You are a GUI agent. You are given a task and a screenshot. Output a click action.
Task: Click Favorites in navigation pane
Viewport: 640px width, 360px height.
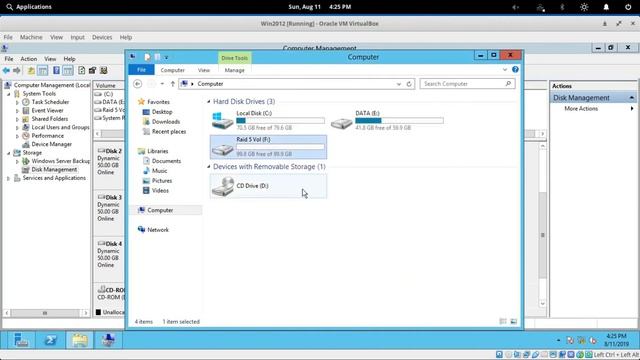(158, 102)
